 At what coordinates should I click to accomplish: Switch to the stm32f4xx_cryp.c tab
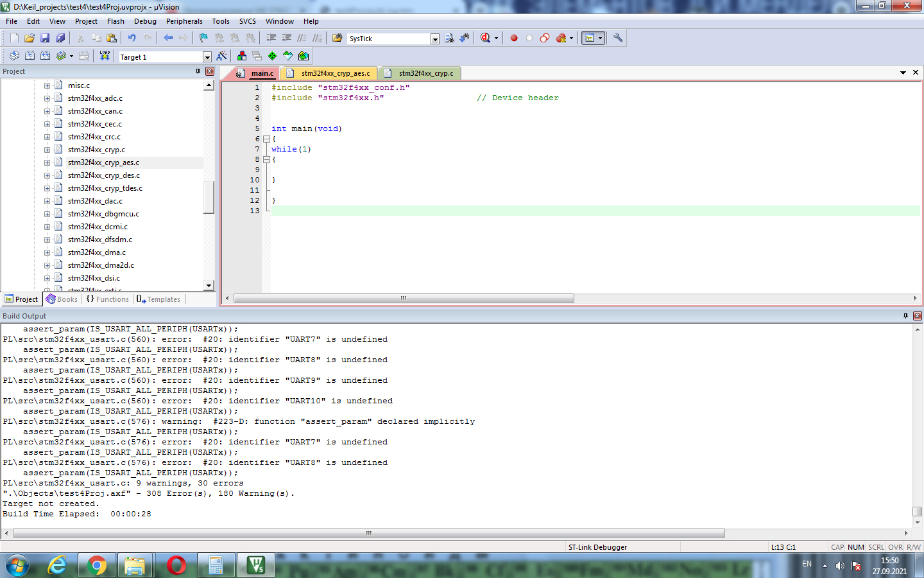point(425,73)
